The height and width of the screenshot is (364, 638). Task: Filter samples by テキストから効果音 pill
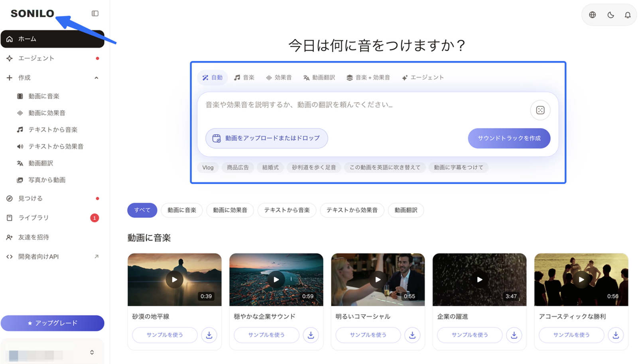pyautogui.click(x=352, y=210)
